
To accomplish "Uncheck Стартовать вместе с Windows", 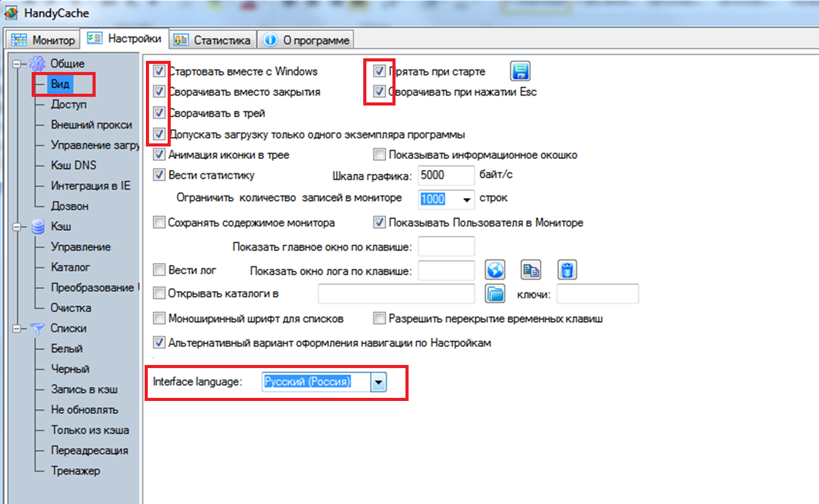I will (159, 71).
